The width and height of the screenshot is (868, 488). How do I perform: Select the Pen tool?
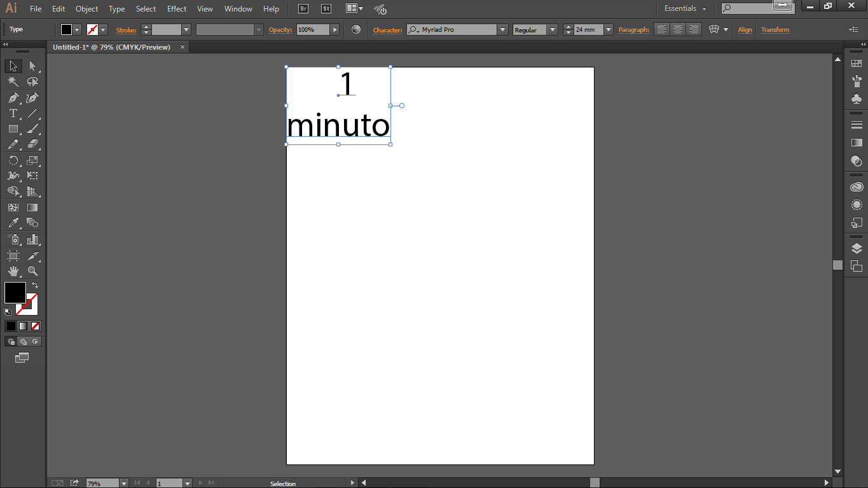click(x=13, y=98)
